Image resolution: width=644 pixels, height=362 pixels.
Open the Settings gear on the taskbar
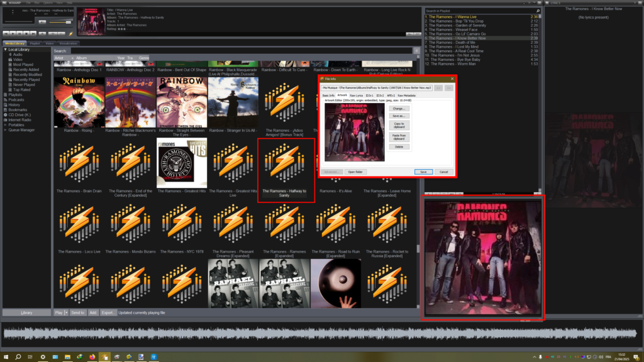tap(43, 357)
